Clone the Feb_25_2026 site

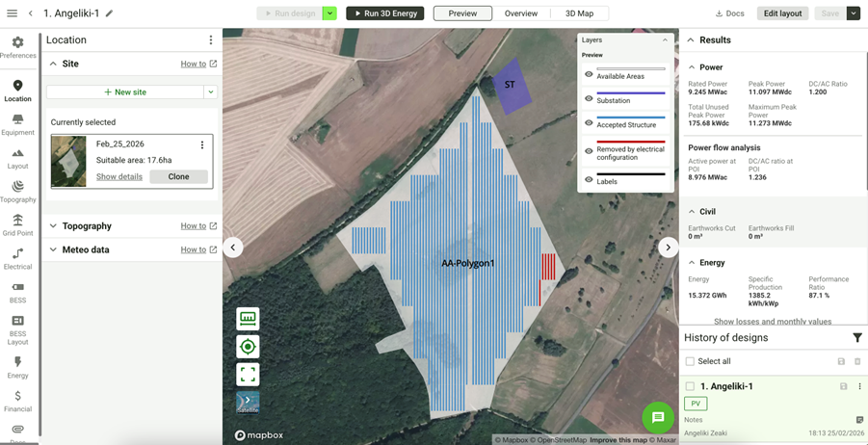pos(178,177)
